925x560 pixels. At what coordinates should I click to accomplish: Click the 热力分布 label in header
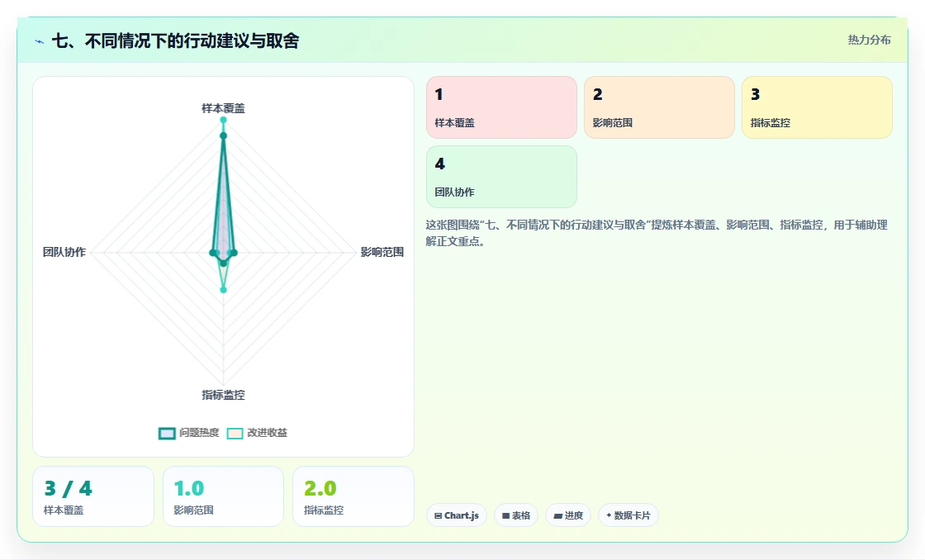pos(869,40)
